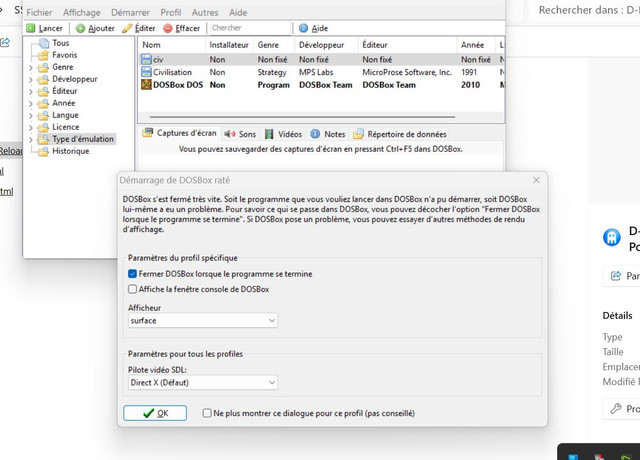Screen dimensions: 640x460
Task: Click the red Effacer delete icon
Action: tap(168, 28)
